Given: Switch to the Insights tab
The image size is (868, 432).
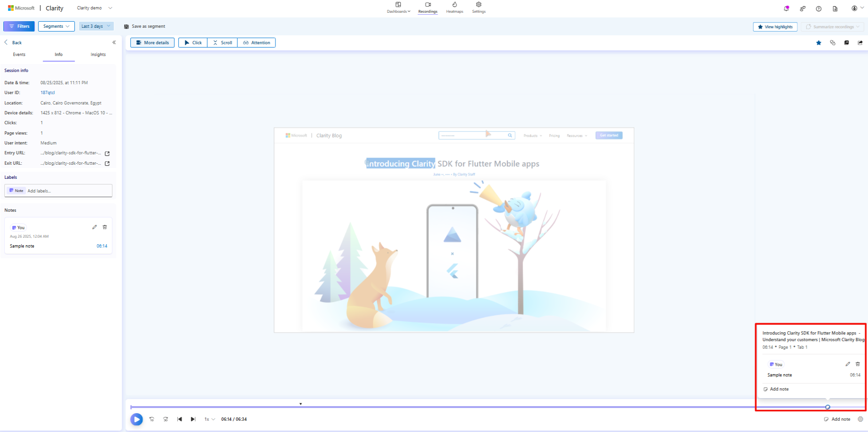Looking at the screenshot, I should 98,54.
